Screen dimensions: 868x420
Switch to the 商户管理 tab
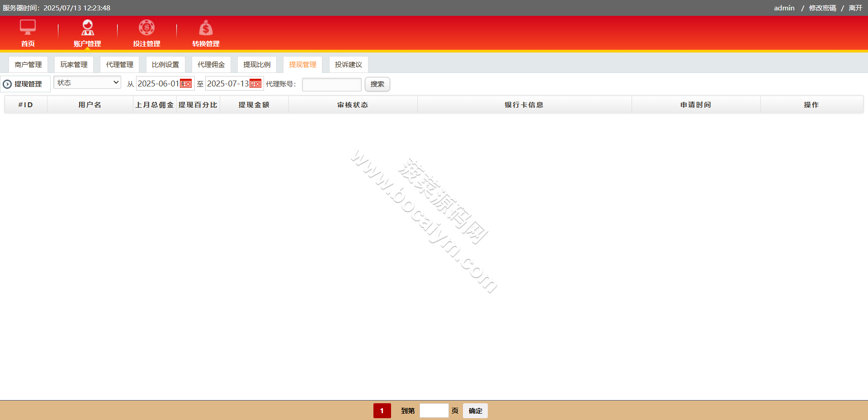28,65
